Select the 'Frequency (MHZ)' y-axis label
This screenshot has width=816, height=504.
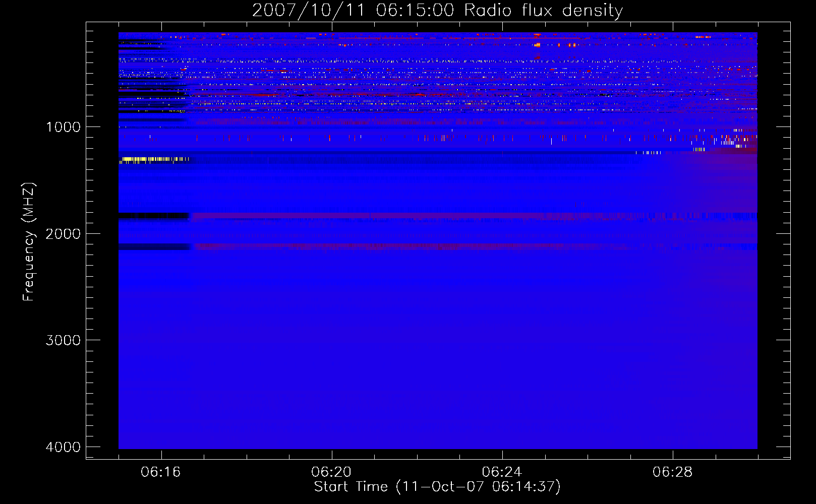[x=29, y=242]
